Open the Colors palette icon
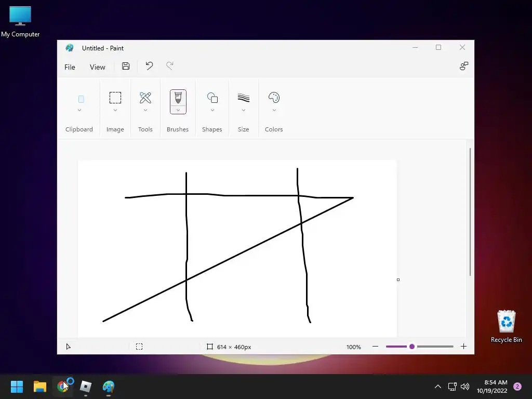The height and width of the screenshot is (399, 532). [x=274, y=98]
